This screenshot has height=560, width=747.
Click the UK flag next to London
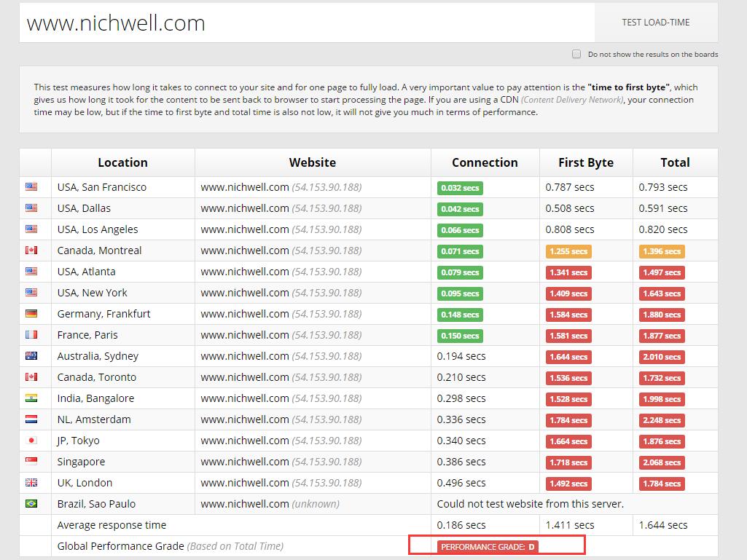pos(31,482)
